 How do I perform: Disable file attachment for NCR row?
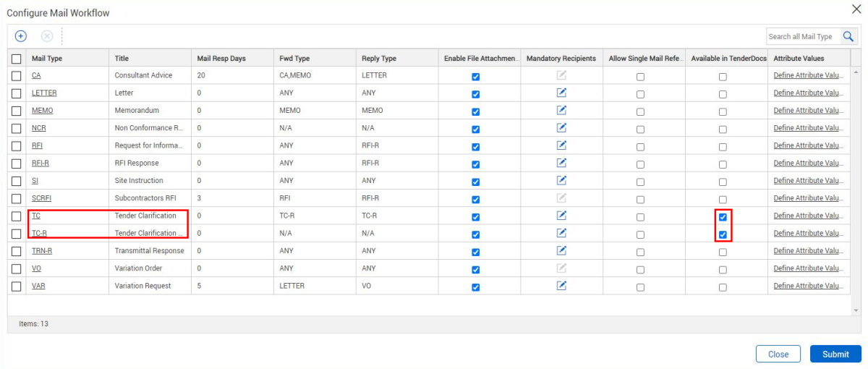475,130
